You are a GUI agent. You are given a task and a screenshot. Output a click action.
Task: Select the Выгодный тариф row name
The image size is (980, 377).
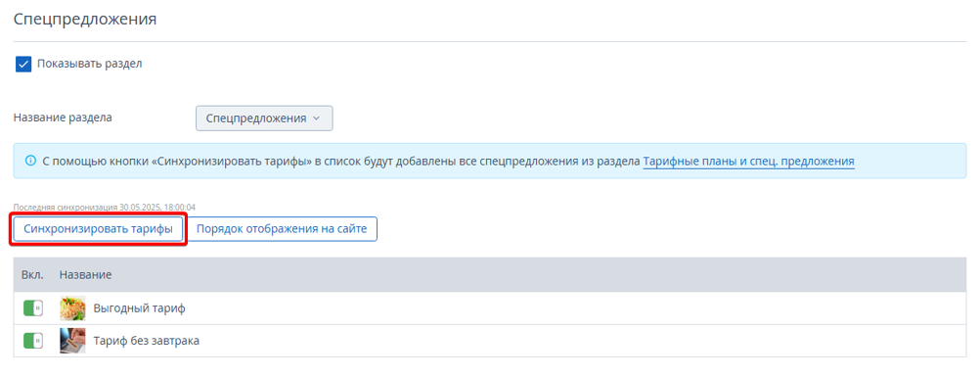coord(140,308)
